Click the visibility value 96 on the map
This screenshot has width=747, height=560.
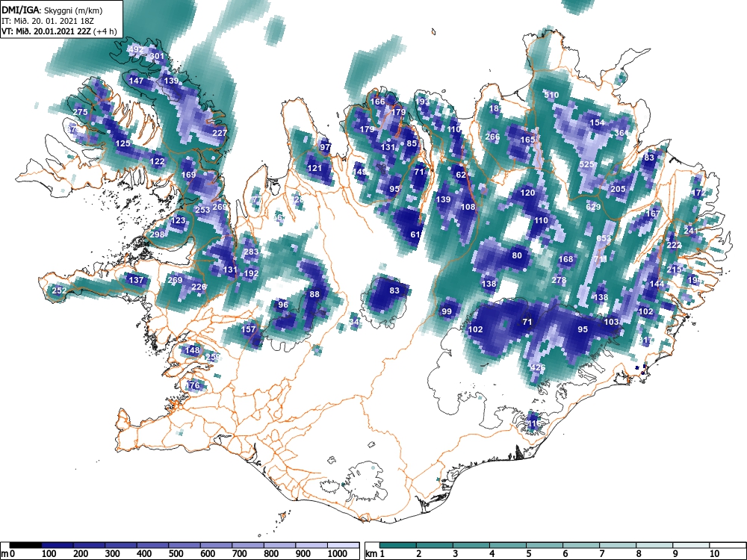tap(283, 305)
